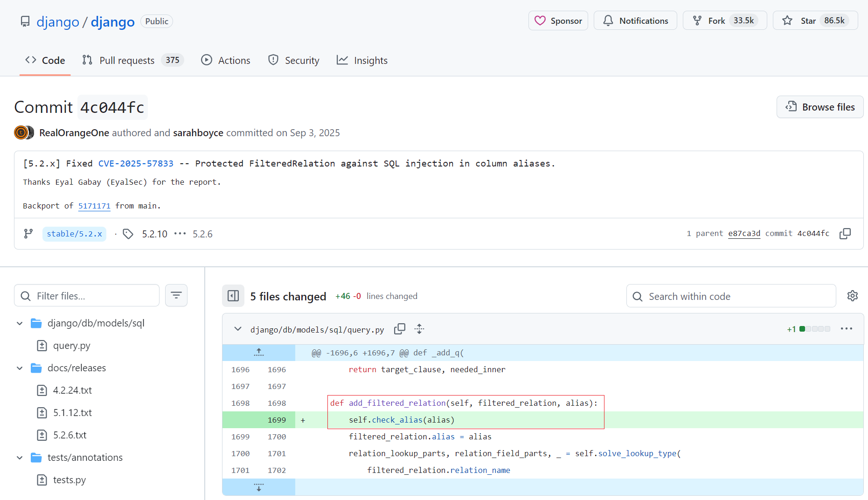Screen dimensions: 868x500
Task: Copy the full commit SHA icon
Action: pos(845,234)
